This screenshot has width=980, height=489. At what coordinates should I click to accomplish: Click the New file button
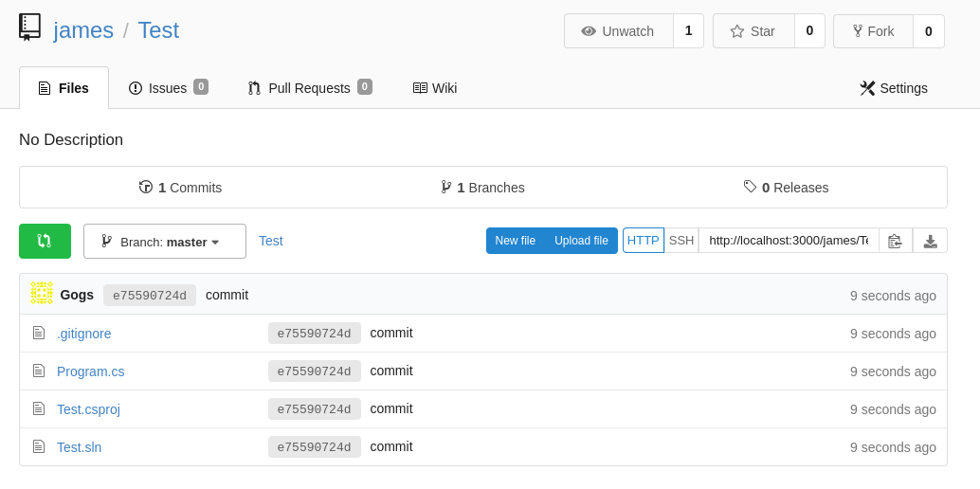pos(515,241)
